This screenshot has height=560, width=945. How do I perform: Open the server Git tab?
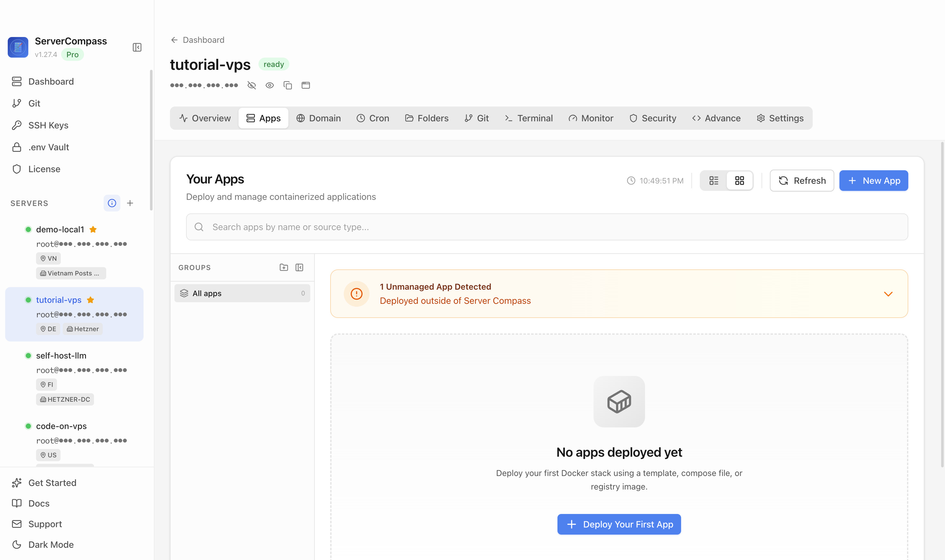coord(477,118)
